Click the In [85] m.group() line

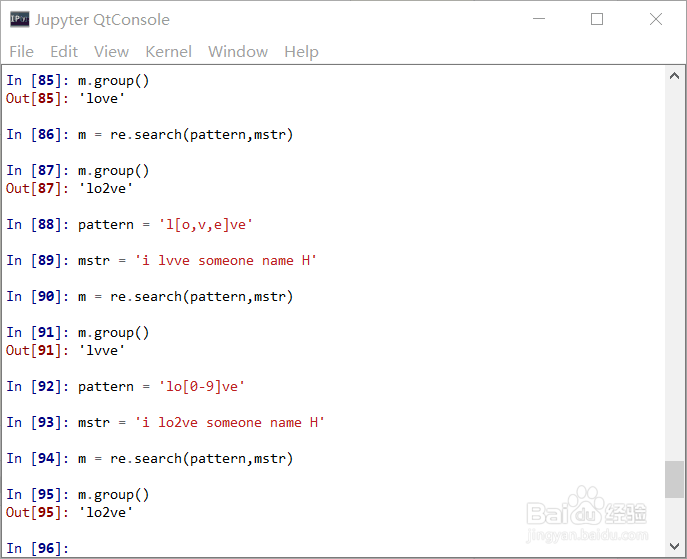tap(78, 81)
